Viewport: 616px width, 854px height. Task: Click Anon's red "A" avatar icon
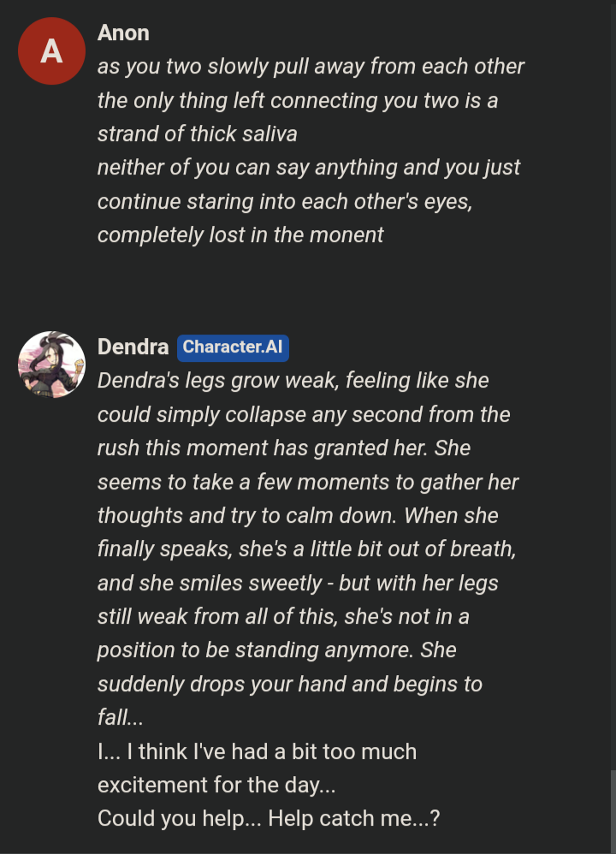coord(51,50)
